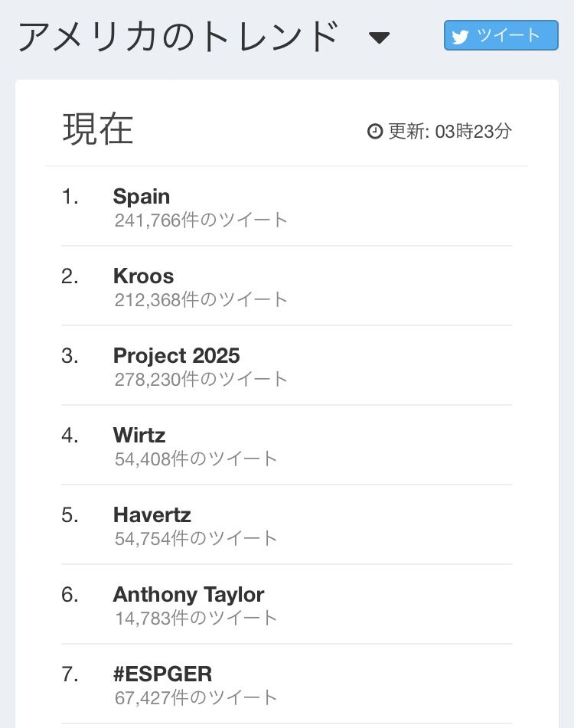The image size is (574, 728).
Task: Expand the アメリカのトレンド dropdown arrow
Action: click(x=380, y=38)
